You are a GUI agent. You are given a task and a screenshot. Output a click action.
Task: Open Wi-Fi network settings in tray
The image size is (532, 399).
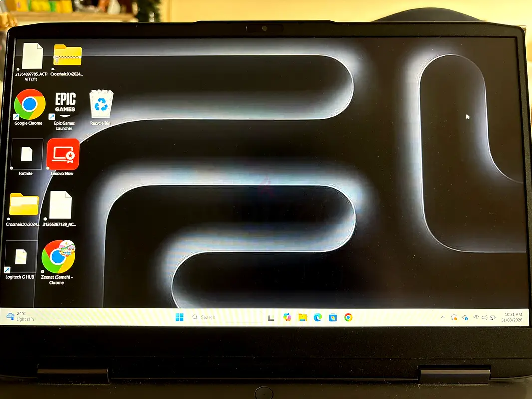(476, 318)
